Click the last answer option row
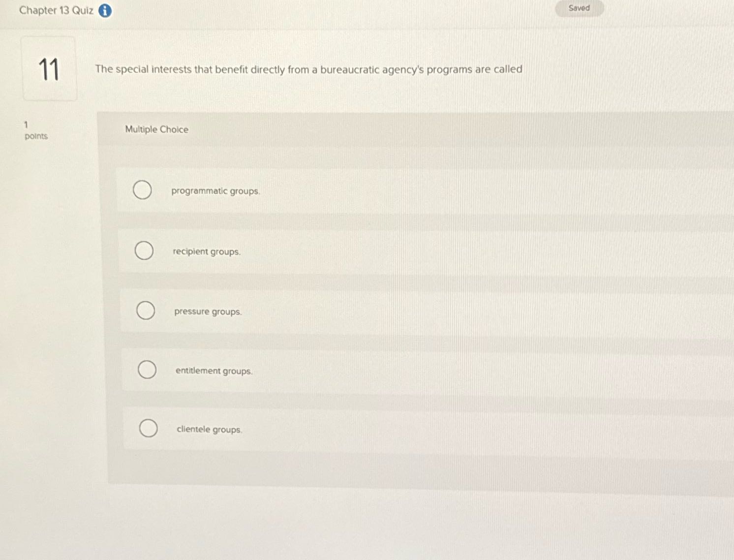734x560 pixels. [x=344, y=429]
